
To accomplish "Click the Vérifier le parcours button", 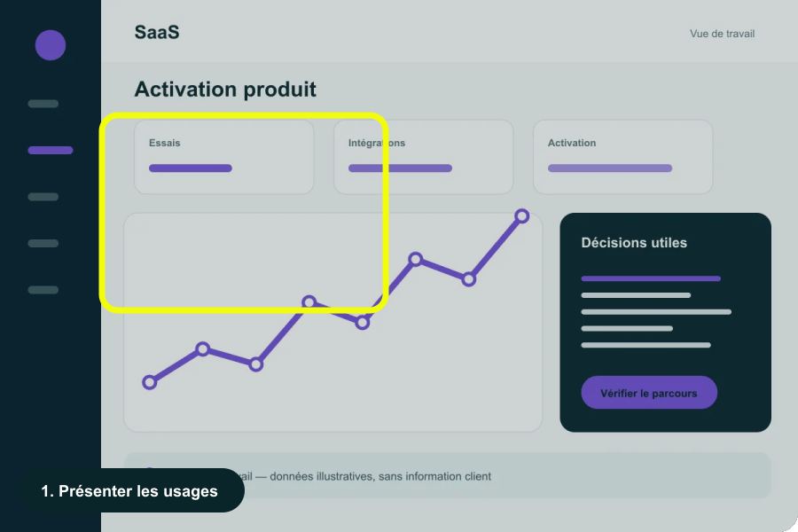I will (649, 393).
